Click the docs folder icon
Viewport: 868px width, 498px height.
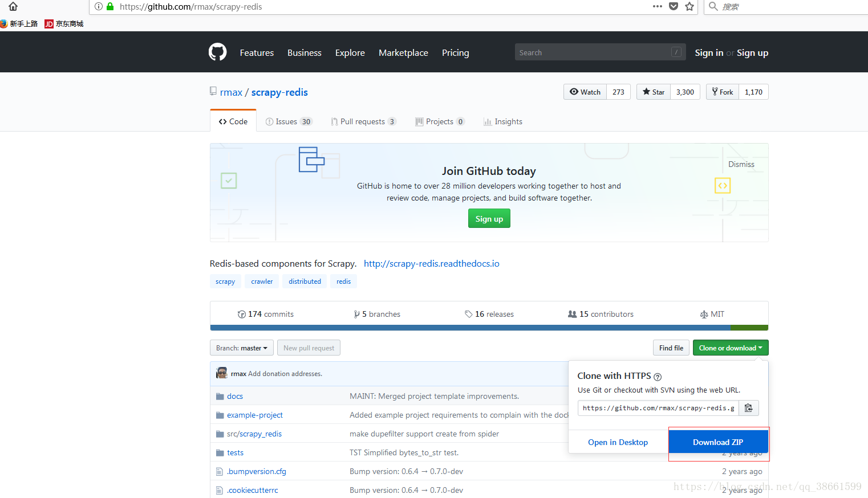pos(220,396)
